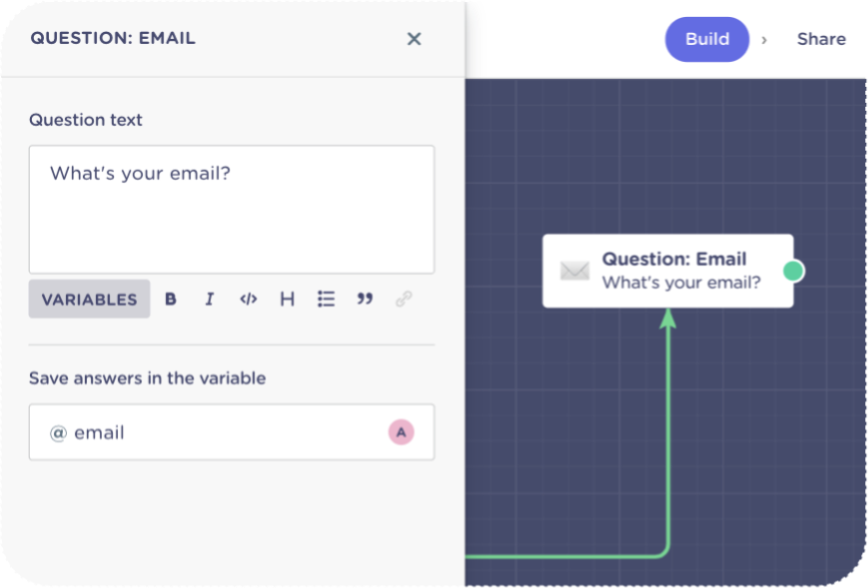Image resolution: width=868 pixels, height=588 pixels.
Task: Insert inline code with the code icon
Action: tap(249, 299)
